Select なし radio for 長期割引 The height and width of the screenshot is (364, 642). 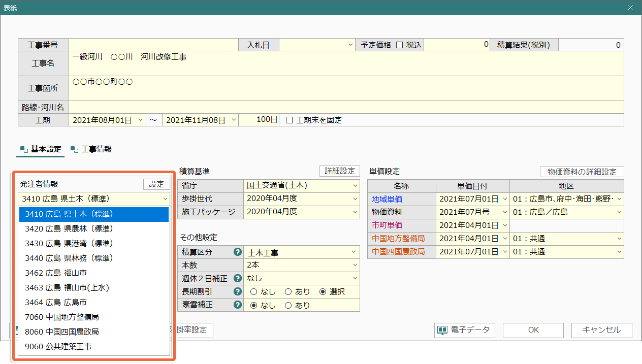[x=253, y=292]
